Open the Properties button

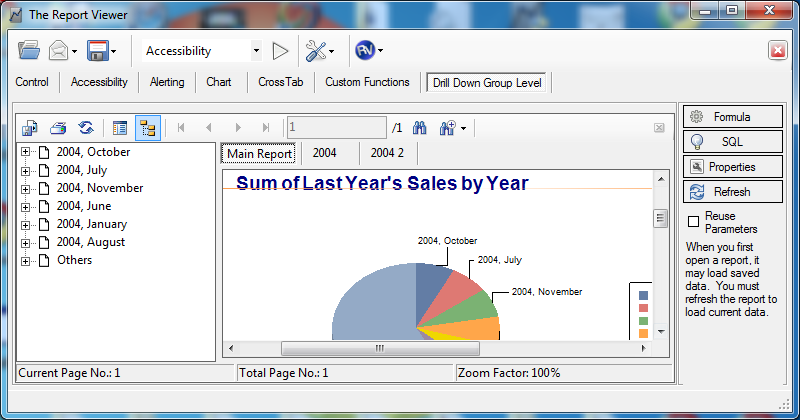pyautogui.click(x=733, y=166)
